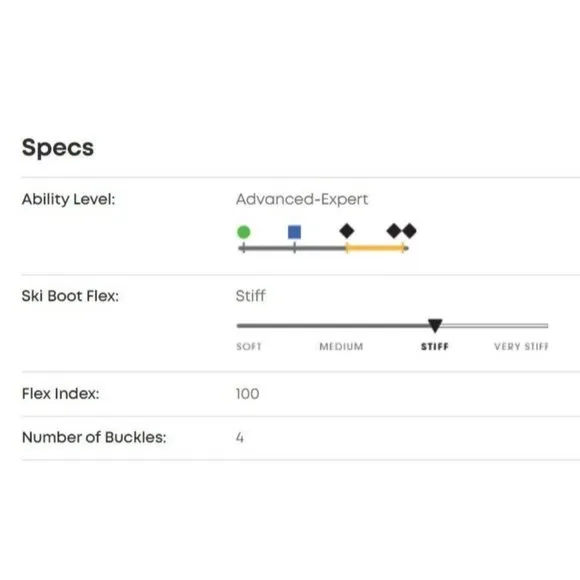This screenshot has height=580, width=580.
Task: Click the Stiff value text
Action: pos(250,296)
